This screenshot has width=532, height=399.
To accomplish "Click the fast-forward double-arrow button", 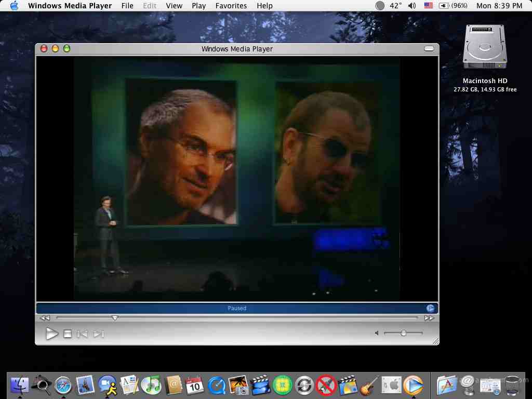I will click(x=429, y=318).
